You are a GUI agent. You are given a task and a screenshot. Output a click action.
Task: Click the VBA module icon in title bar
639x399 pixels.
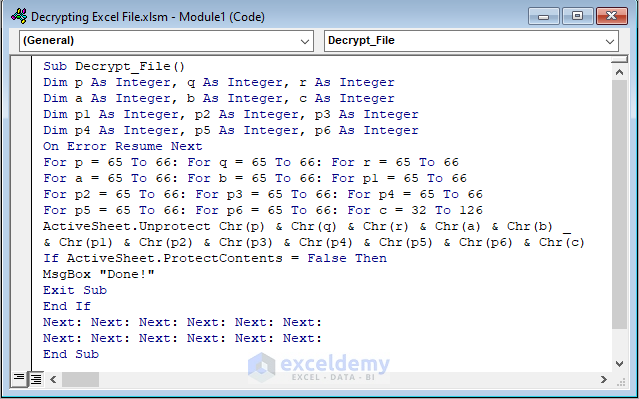point(19,16)
